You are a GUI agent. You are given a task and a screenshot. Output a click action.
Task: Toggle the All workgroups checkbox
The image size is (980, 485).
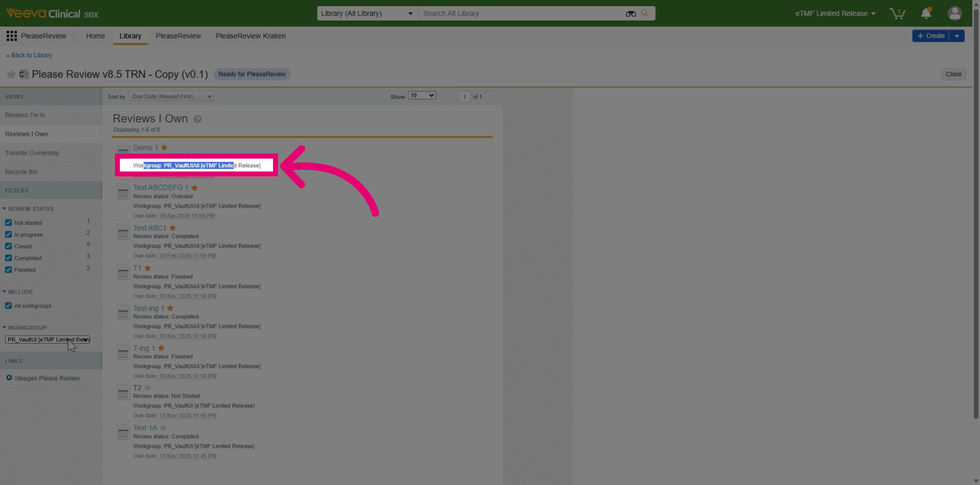(x=8, y=306)
